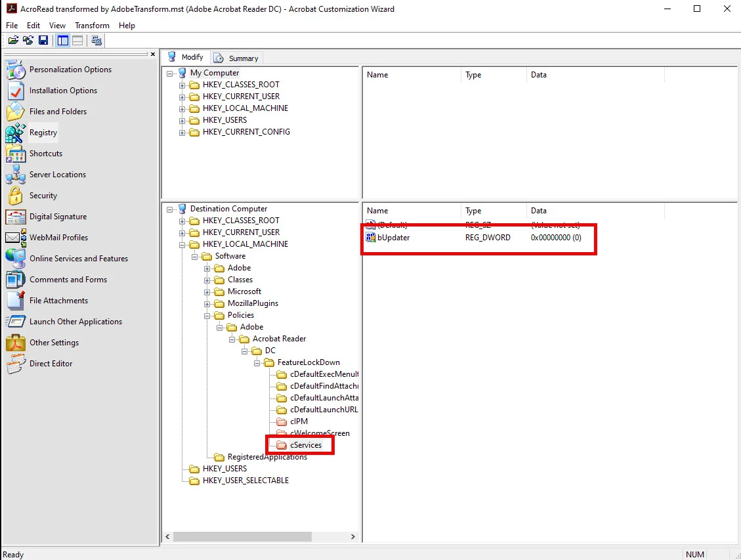Switch to the Summary tab
The image size is (741, 560).
pyautogui.click(x=236, y=58)
